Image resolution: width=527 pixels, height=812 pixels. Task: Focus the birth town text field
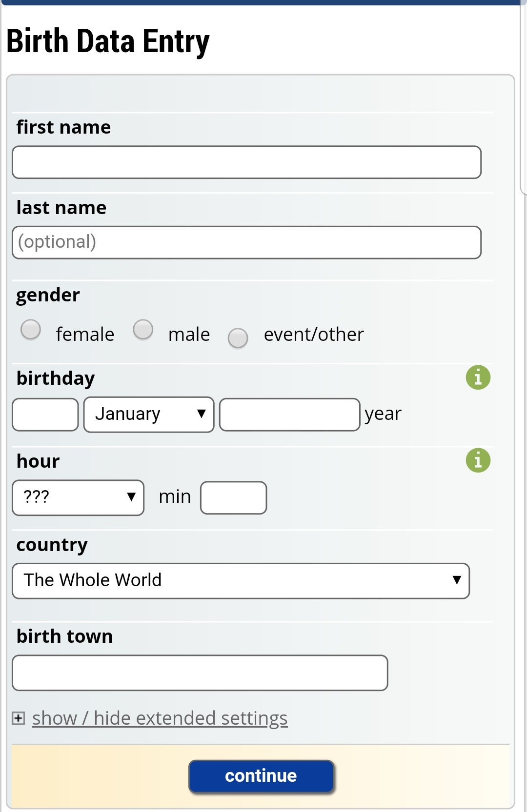point(200,673)
